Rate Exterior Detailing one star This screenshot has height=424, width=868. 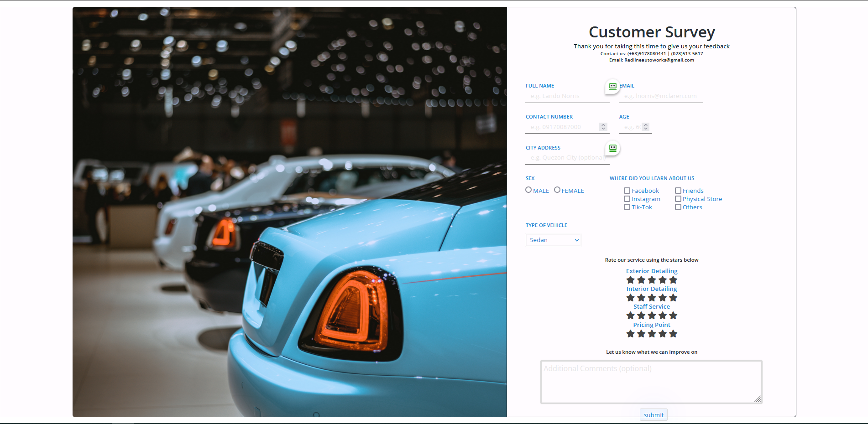tap(631, 280)
